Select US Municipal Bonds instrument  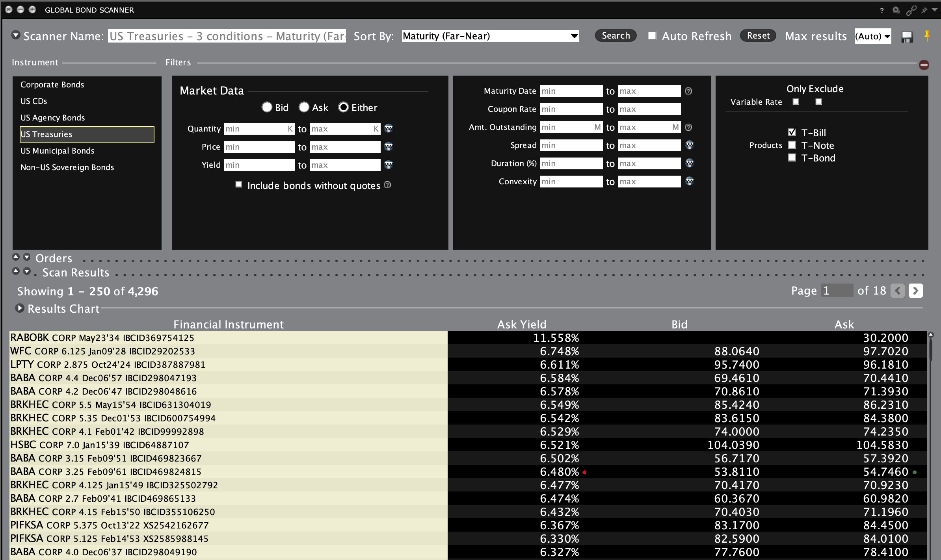58,151
